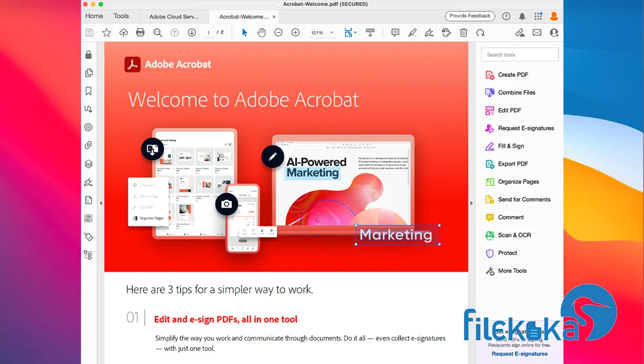This screenshot has width=644, height=364.
Task: Collapse the left navigation pane arrow
Action: point(100,203)
